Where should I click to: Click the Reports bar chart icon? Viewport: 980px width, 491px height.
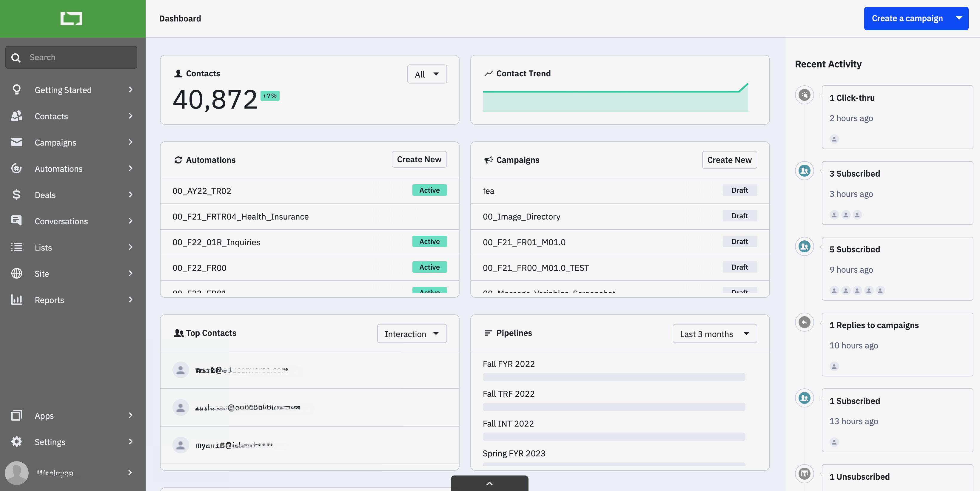(x=16, y=300)
